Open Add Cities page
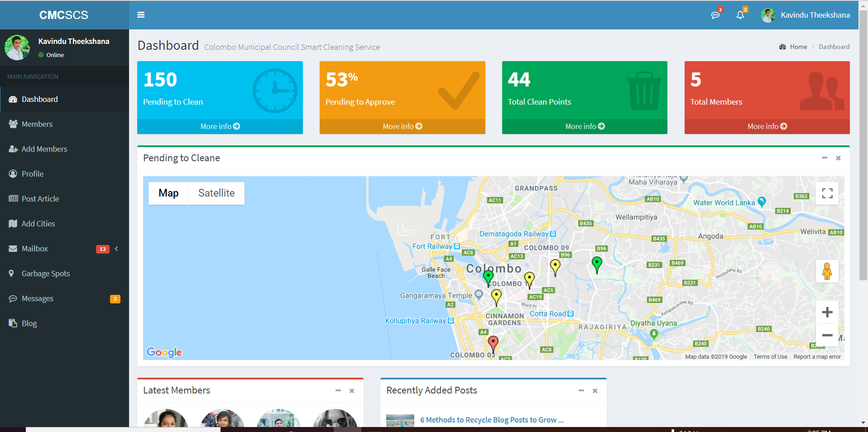This screenshot has height=432, width=868. [64, 224]
